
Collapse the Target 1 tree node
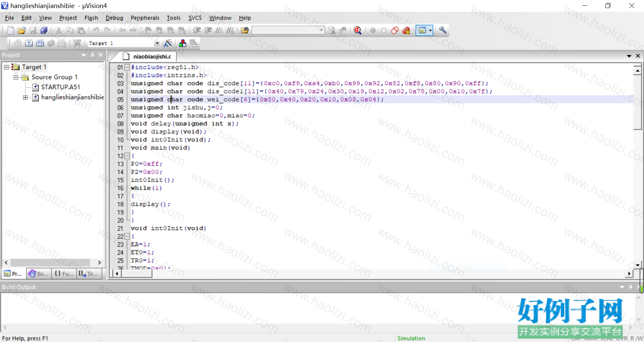point(6,67)
